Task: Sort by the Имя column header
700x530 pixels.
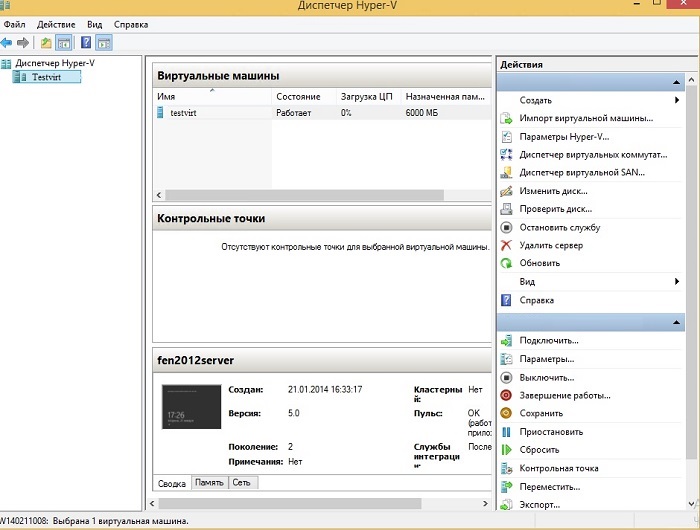Action: point(212,96)
